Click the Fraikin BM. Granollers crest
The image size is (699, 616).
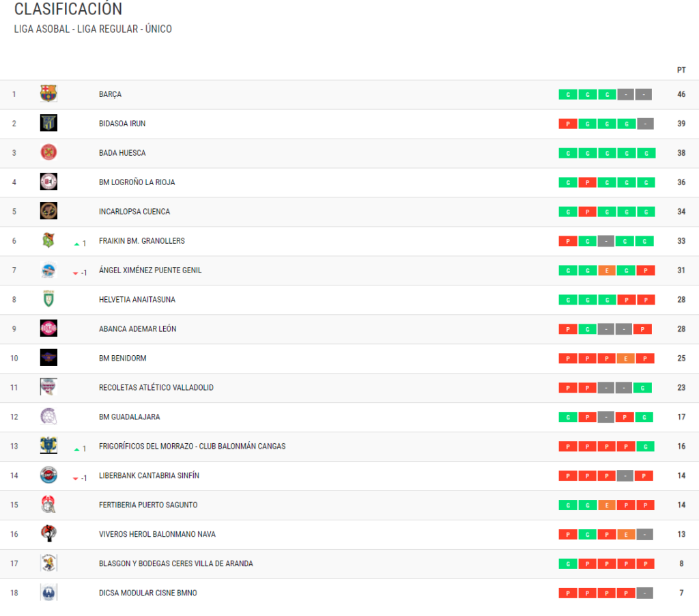coord(48,240)
